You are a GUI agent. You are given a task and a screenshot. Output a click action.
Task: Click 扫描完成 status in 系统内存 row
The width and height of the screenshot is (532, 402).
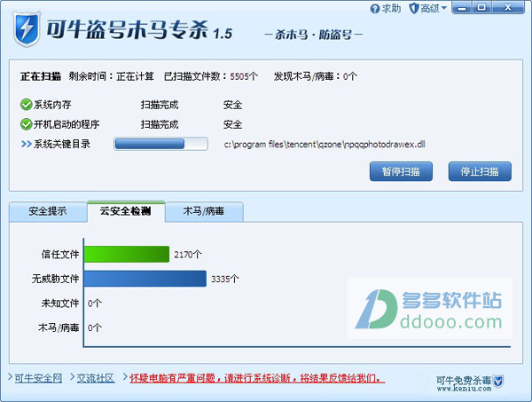160,105
